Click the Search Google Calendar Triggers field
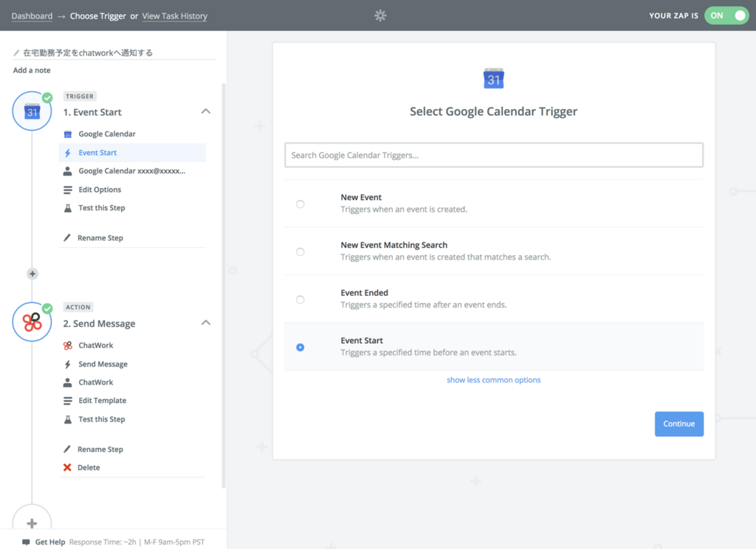Screen dimensions: 756x549 coord(494,155)
